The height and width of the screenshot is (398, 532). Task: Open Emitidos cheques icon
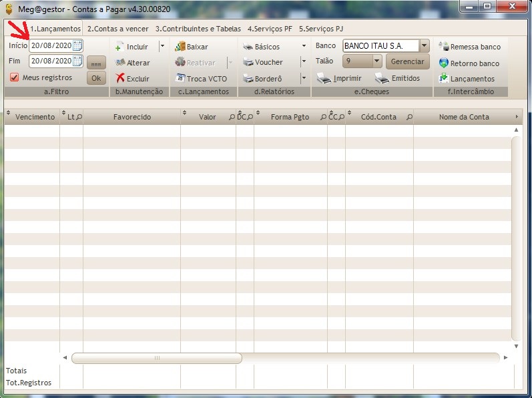pos(382,78)
